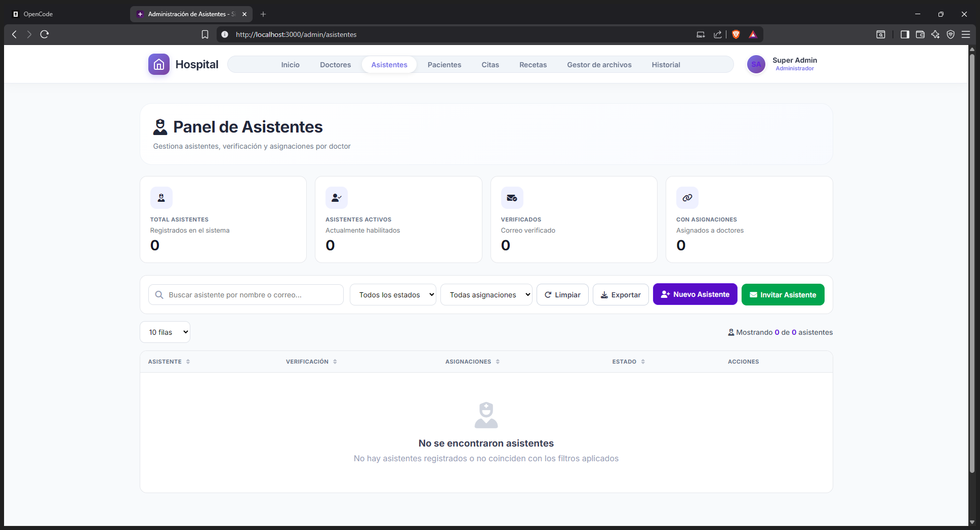The height and width of the screenshot is (530, 980).
Task: Open the Gestor de archivos tab
Action: [x=599, y=65]
